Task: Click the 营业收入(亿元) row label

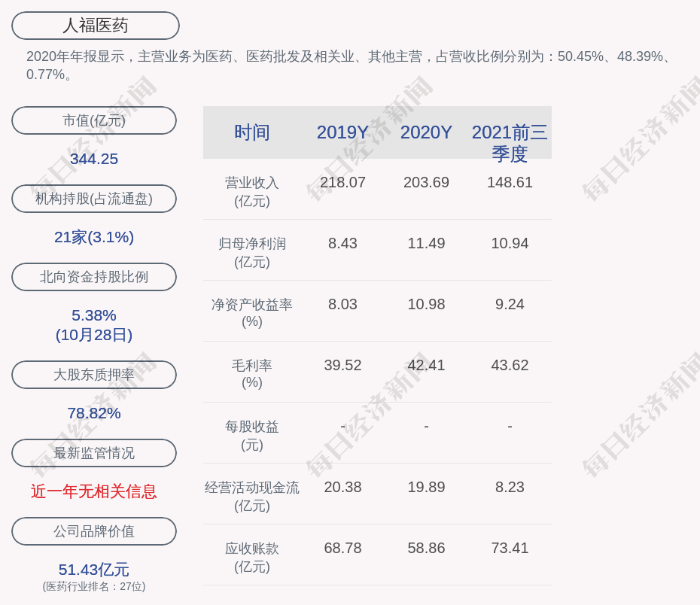Action: (x=252, y=192)
